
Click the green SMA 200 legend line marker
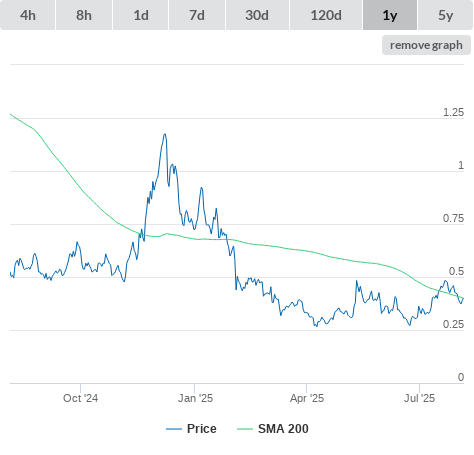tap(245, 429)
